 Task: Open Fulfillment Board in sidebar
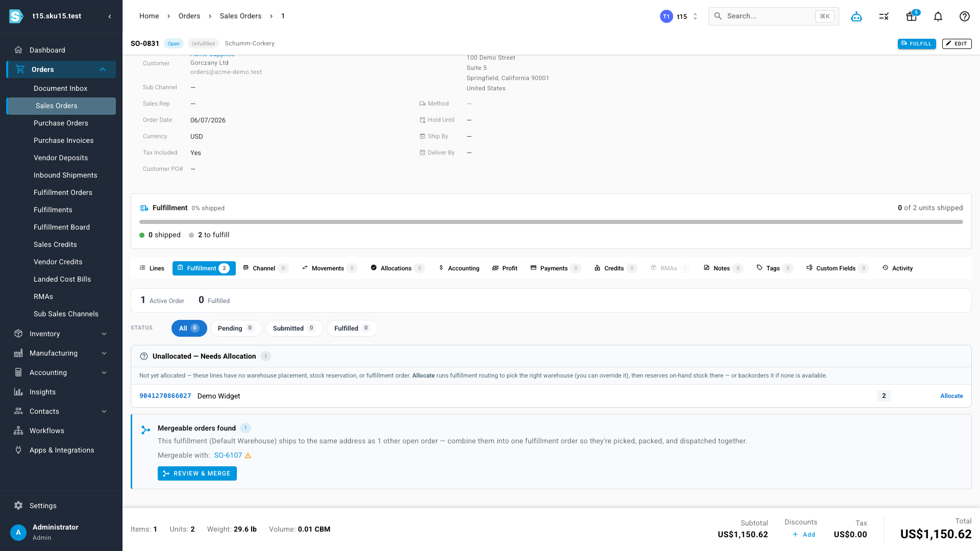62,227
